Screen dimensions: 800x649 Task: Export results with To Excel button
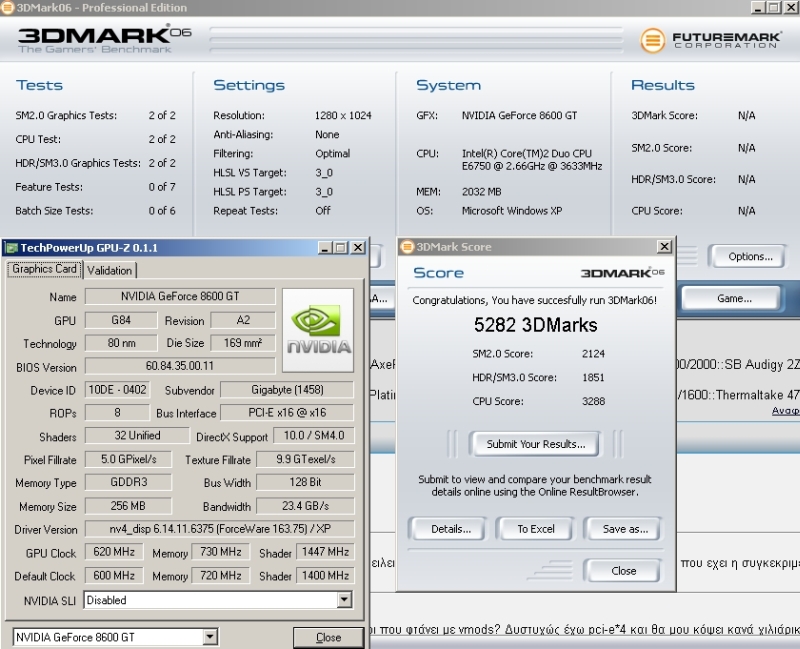[536, 529]
